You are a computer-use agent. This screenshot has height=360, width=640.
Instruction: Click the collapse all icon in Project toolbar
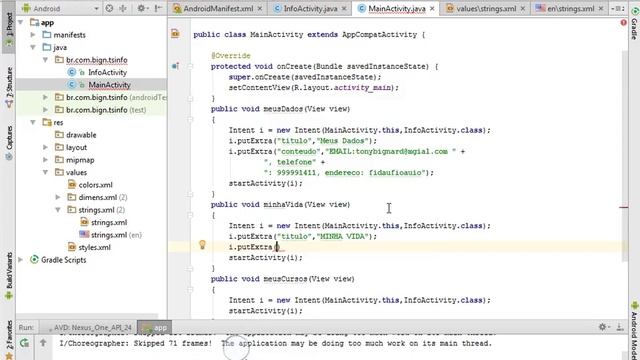click(123, 8)
